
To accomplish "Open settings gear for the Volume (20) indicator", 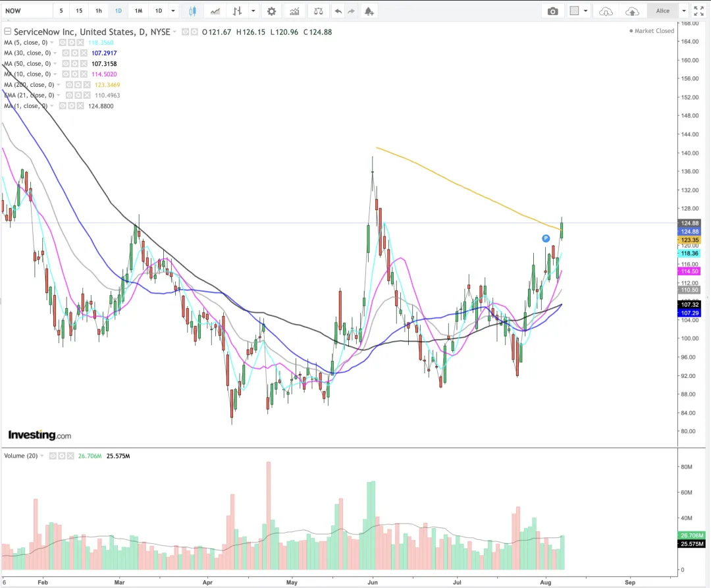I will [x=62, y=456].
